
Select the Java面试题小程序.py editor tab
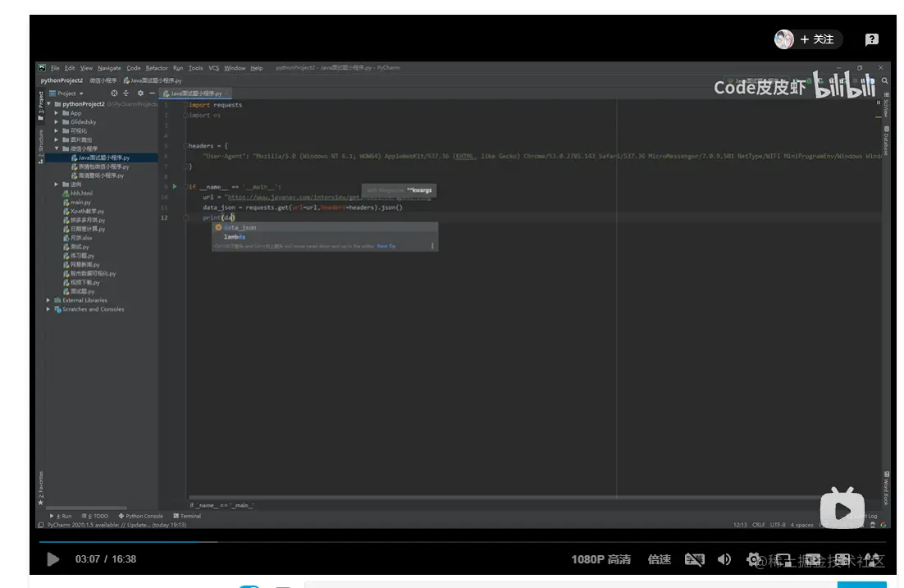point(195,93)
